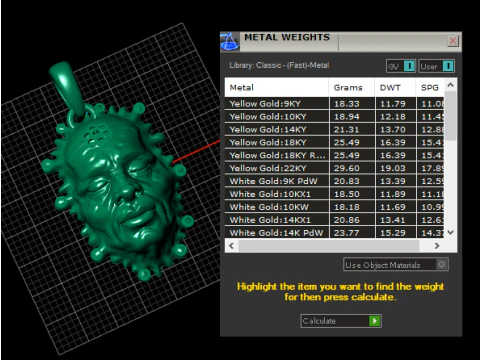This screenshot has width=480, height=360.
Task: Click the 11.79 DWT value
Action: tap(393, 104)
